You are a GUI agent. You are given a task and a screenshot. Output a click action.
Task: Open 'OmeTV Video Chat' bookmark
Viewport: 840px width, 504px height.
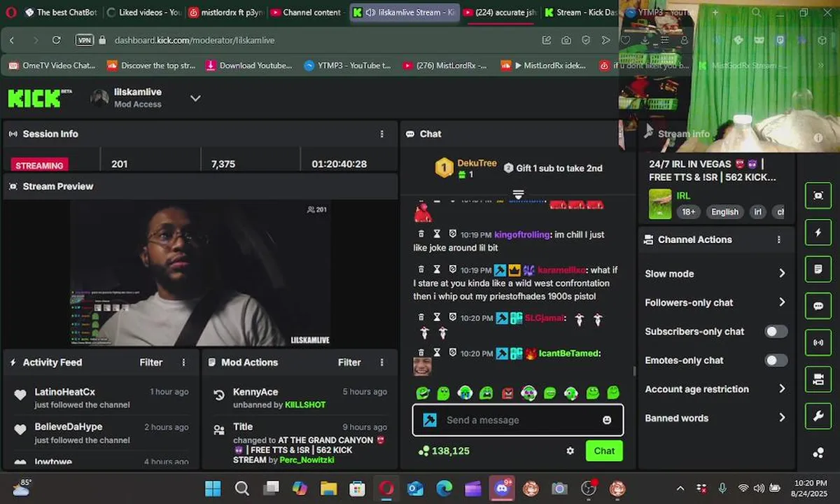point(52,65)
